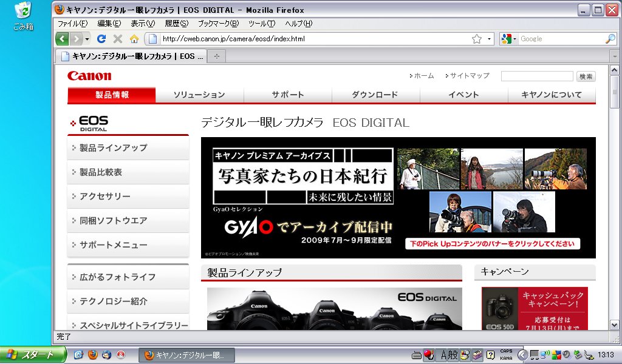Go to the home page icon
Viewport: 622px width, 364px height.
click(134, 39)
